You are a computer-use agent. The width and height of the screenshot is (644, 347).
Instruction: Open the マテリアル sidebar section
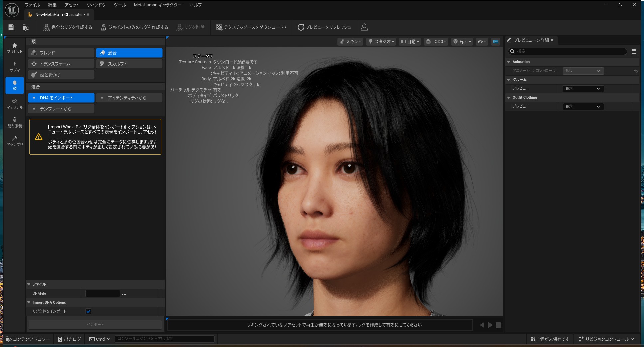coord(15,103)
